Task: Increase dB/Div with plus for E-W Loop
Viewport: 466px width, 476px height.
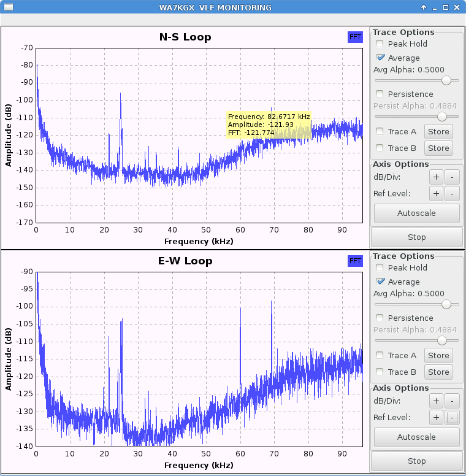Action: [x=435, y=401]
